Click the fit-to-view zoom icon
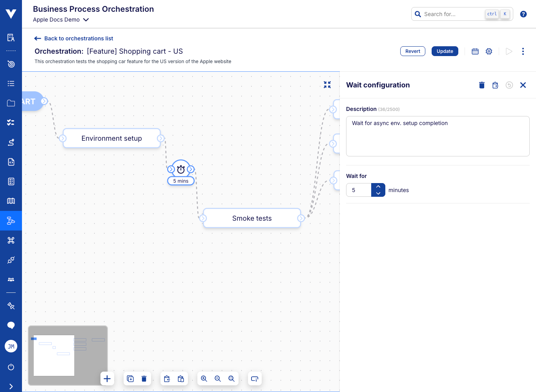Screen dimensions: 536x392 click(x=232, y=378)
